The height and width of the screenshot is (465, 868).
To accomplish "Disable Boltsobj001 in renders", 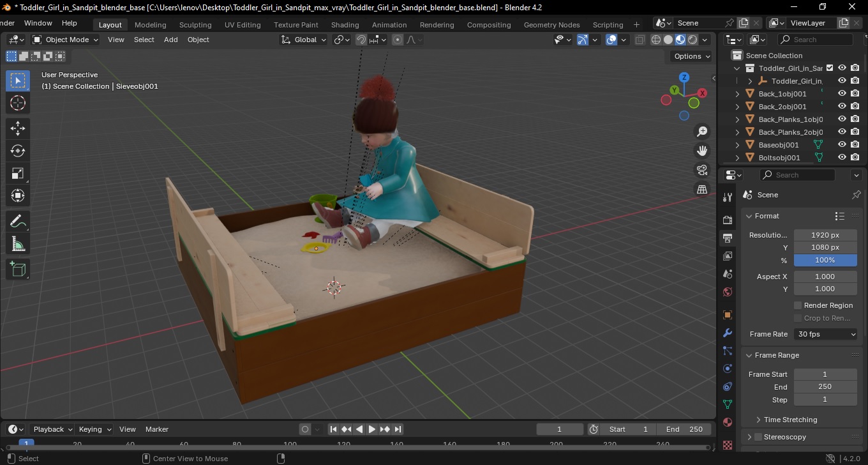I will 855,157.
